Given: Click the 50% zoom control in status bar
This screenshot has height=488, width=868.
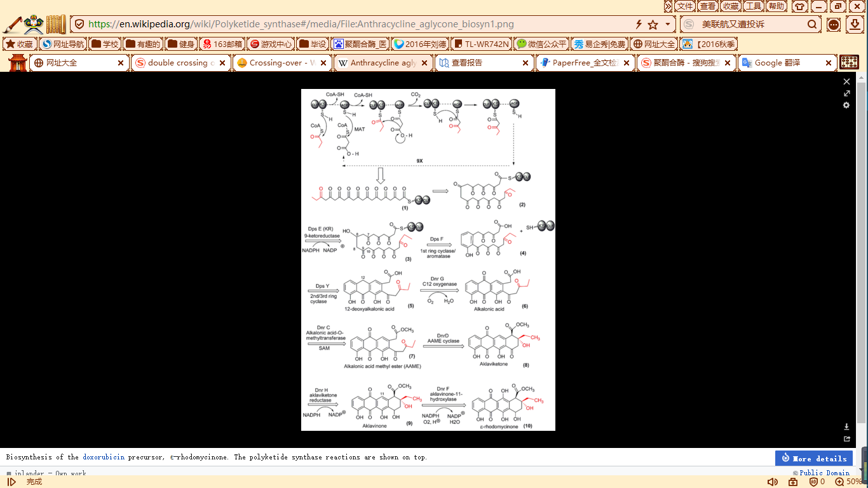Looking at the screenshot, I should click(x=849, y=482).
